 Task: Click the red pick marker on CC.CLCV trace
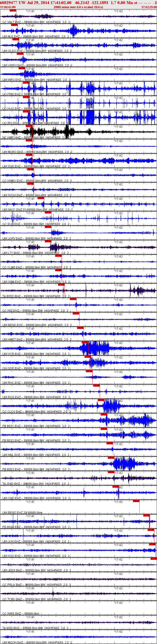pos(100,400)
